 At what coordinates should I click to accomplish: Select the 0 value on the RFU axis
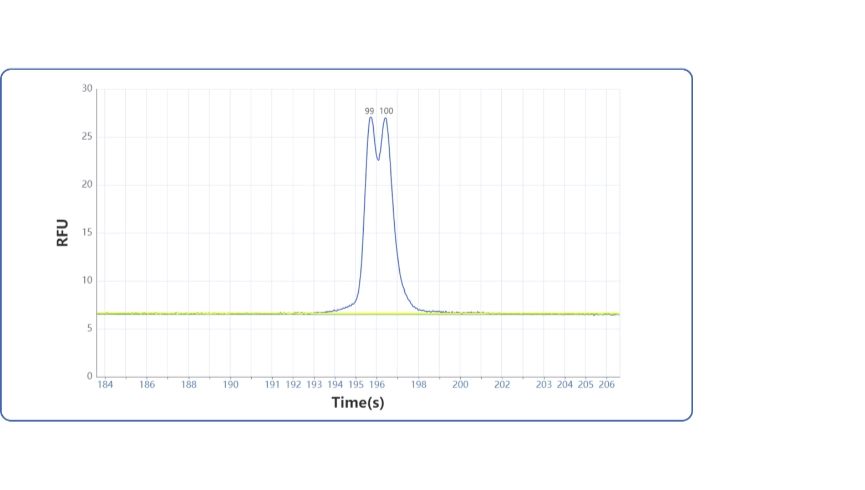(x=90, y=376)
